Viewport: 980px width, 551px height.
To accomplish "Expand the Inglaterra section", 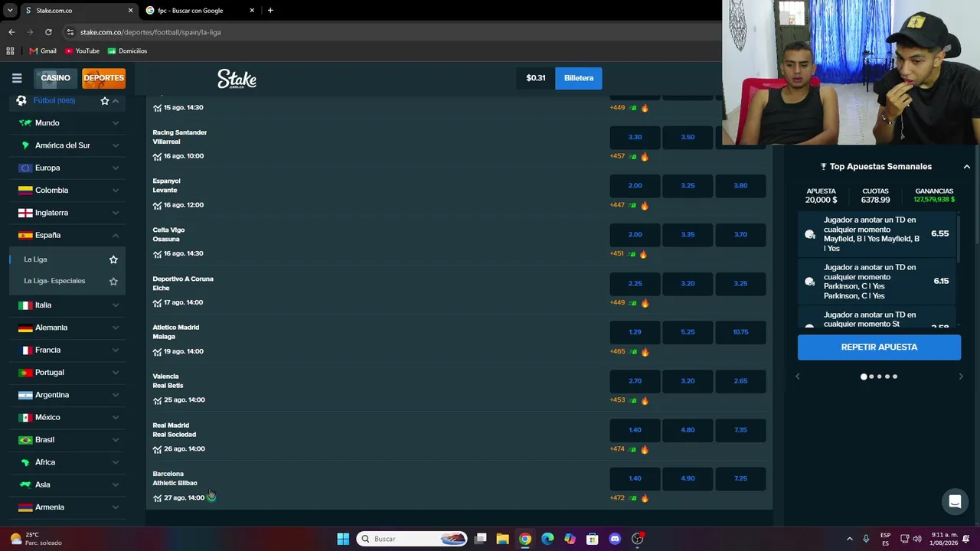I will pyautogui.click(x=116, y=213).
